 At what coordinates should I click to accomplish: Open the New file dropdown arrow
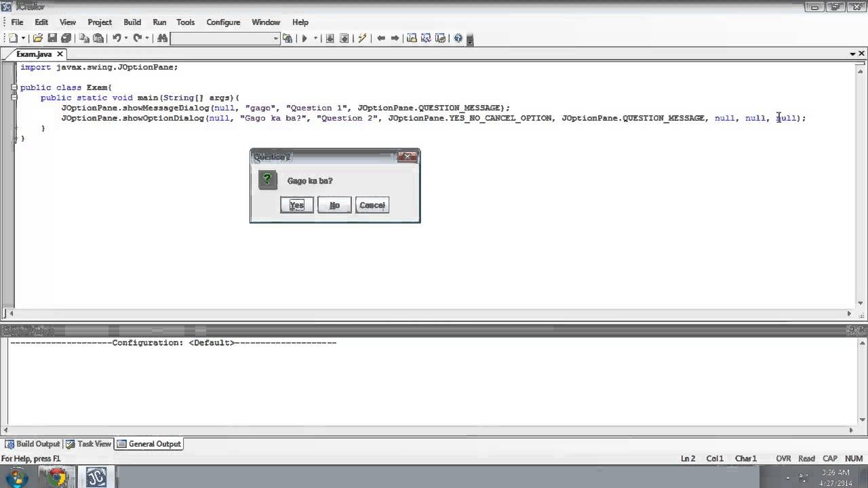point(23,39)
